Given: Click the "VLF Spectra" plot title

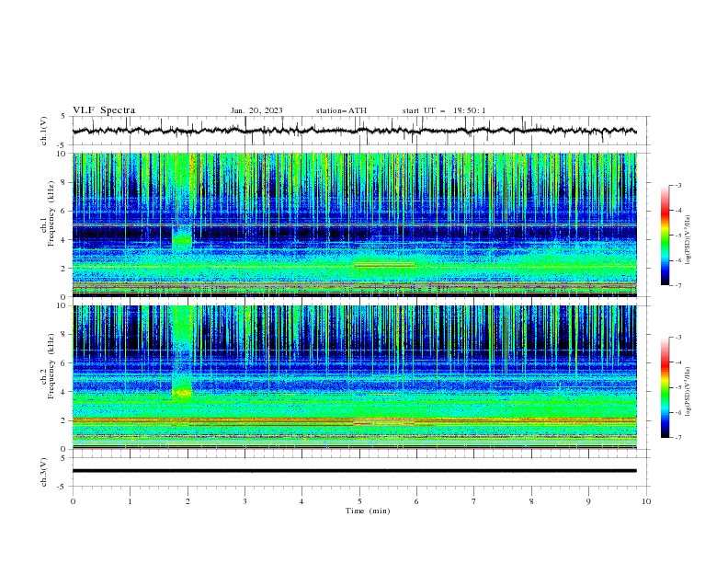Looking at the screenshot, I should 104,110.
